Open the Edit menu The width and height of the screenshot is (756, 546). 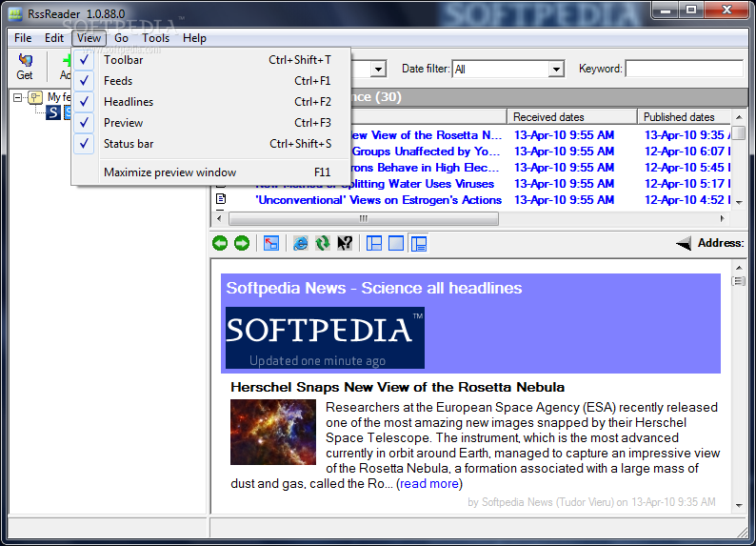coord(54,38)
